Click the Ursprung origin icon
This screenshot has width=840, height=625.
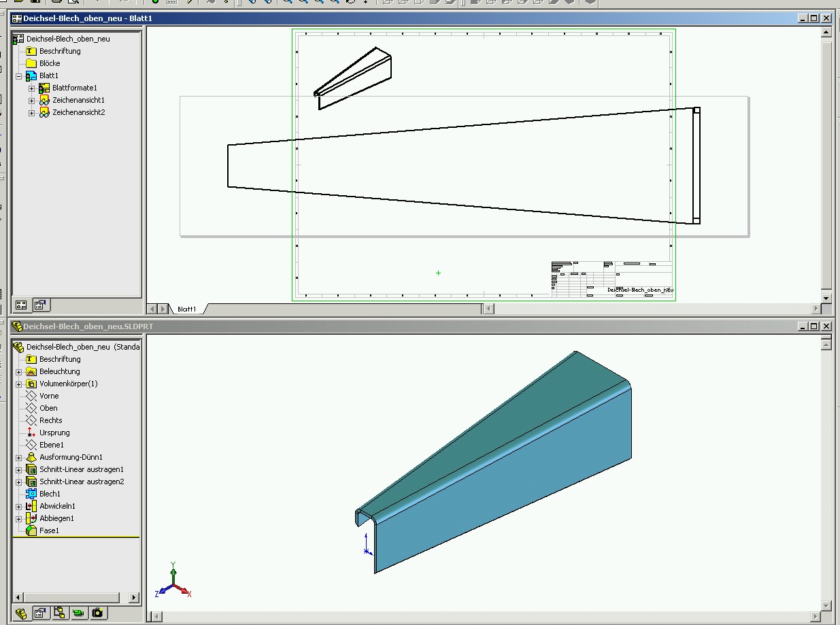click(x=31, y=433)
